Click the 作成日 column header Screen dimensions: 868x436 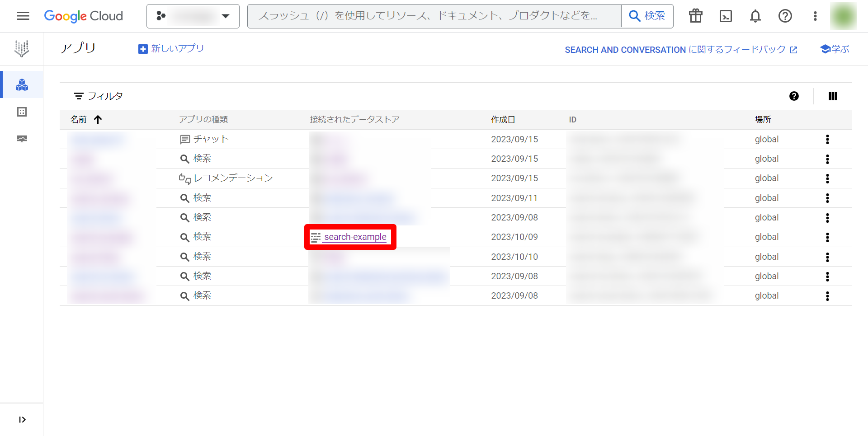[x=503, y=119]
